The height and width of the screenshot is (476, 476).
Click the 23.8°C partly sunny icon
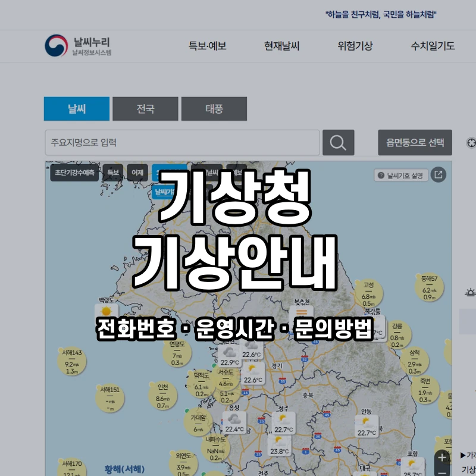(279, 446)
